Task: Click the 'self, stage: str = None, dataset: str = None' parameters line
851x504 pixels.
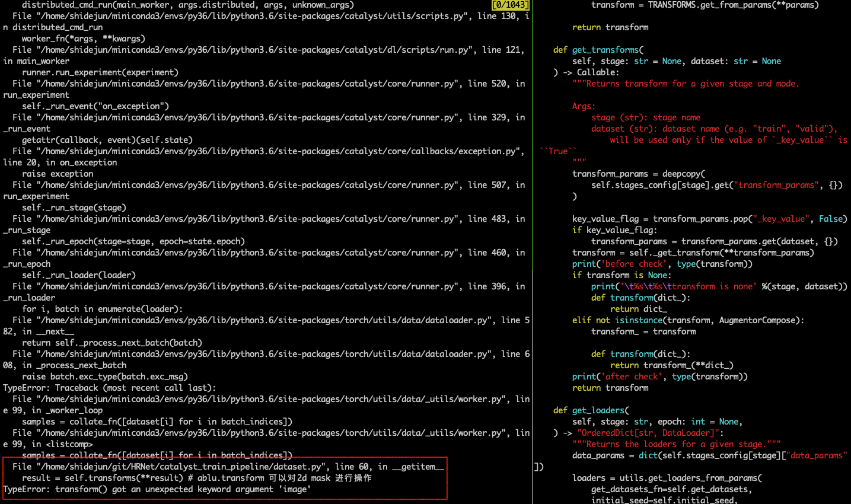Action: coord(677,61)
